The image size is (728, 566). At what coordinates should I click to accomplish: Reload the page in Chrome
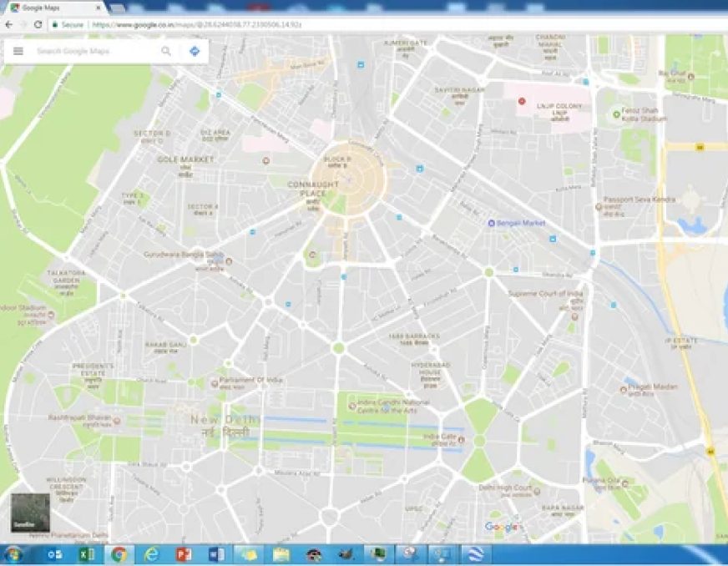pos(38,24)
